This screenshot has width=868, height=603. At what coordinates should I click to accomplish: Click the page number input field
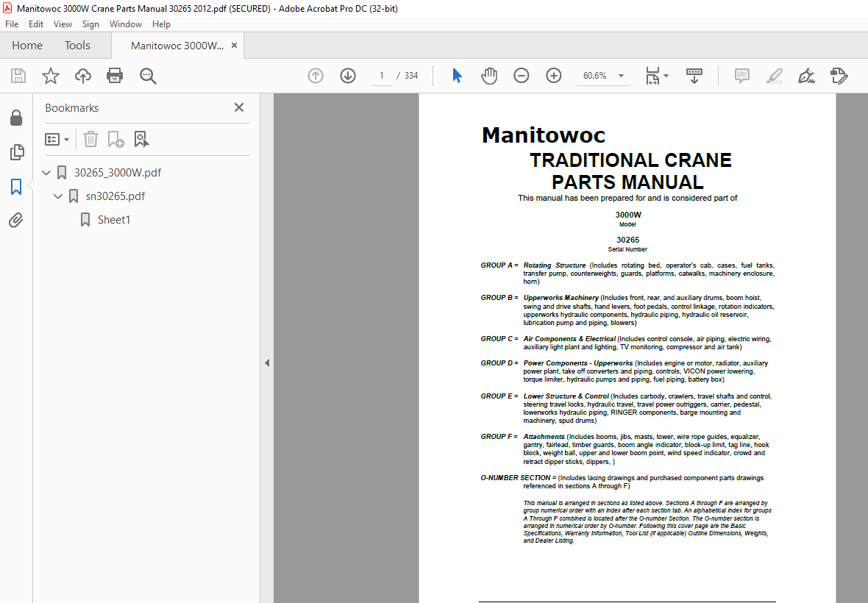[x=382, y=76]
